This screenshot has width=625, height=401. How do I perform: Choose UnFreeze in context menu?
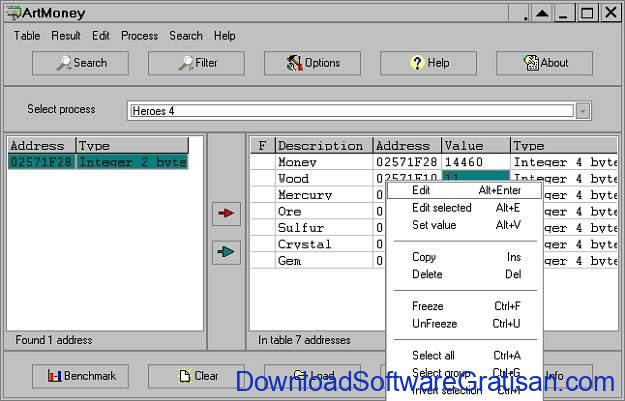(x=465, y=324)
